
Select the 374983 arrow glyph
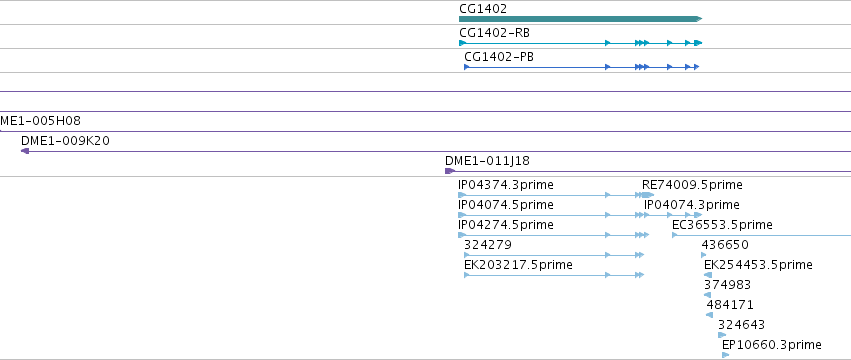[x=707, y=295]
